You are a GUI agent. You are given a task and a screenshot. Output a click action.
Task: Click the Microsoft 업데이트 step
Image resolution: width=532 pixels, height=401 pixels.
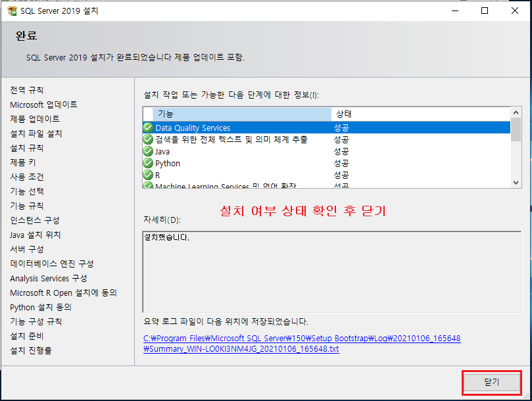click(44, 105)
